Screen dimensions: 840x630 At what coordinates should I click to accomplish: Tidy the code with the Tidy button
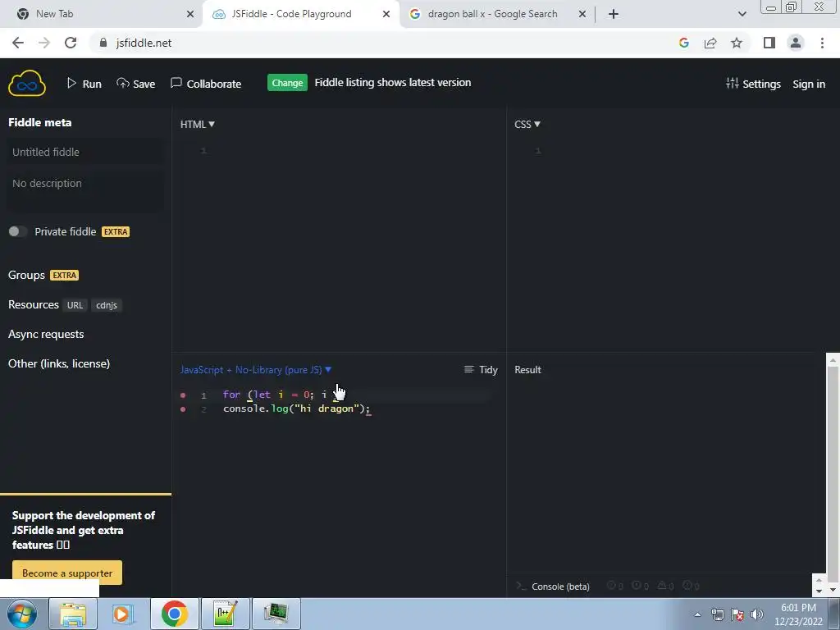481,370
